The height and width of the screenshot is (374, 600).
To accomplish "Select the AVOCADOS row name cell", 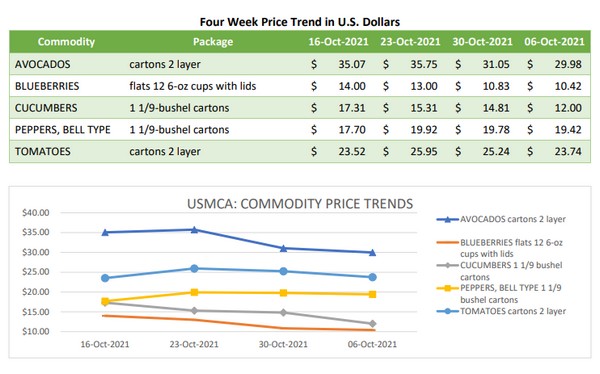I will point(42,64).
